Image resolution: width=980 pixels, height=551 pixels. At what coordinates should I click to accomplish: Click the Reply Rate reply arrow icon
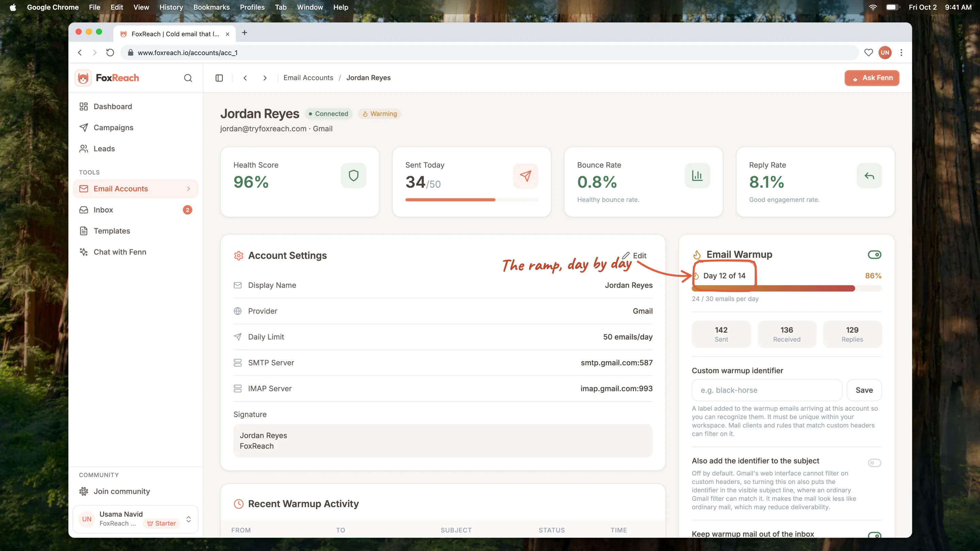point(869,175)
